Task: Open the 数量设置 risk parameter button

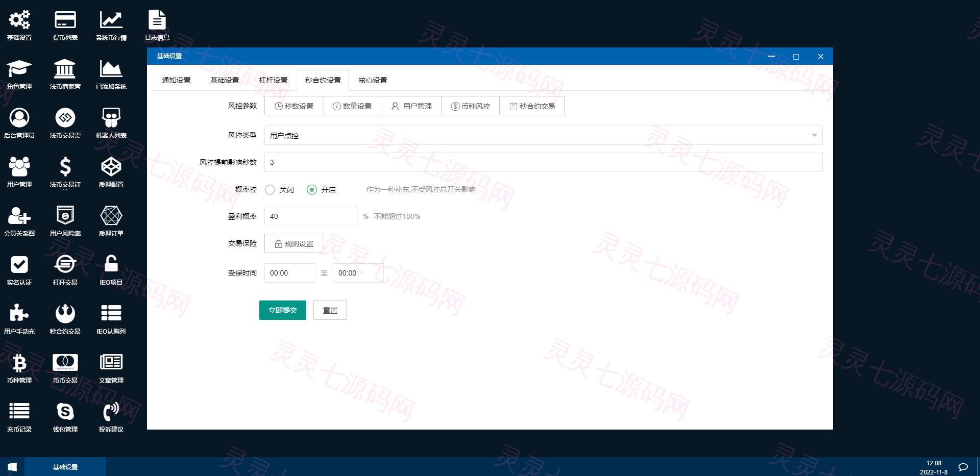Action: 352,106
